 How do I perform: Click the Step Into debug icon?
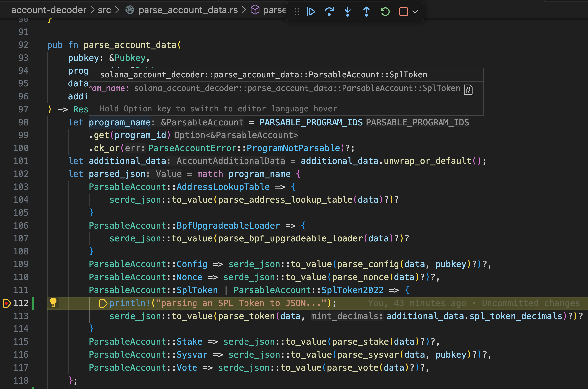(348, 11)
